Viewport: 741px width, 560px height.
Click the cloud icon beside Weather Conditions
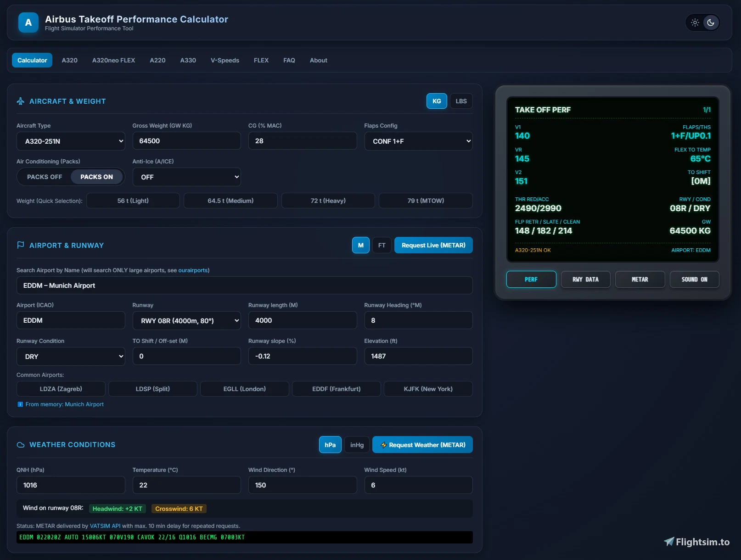pyautogui.click(x=21, y=445)
